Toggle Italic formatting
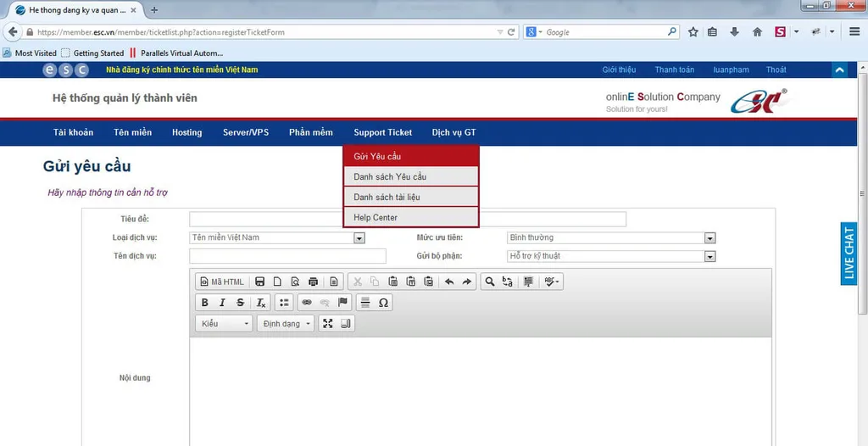This screenshot has width=868, height=446. coord(222,303)
